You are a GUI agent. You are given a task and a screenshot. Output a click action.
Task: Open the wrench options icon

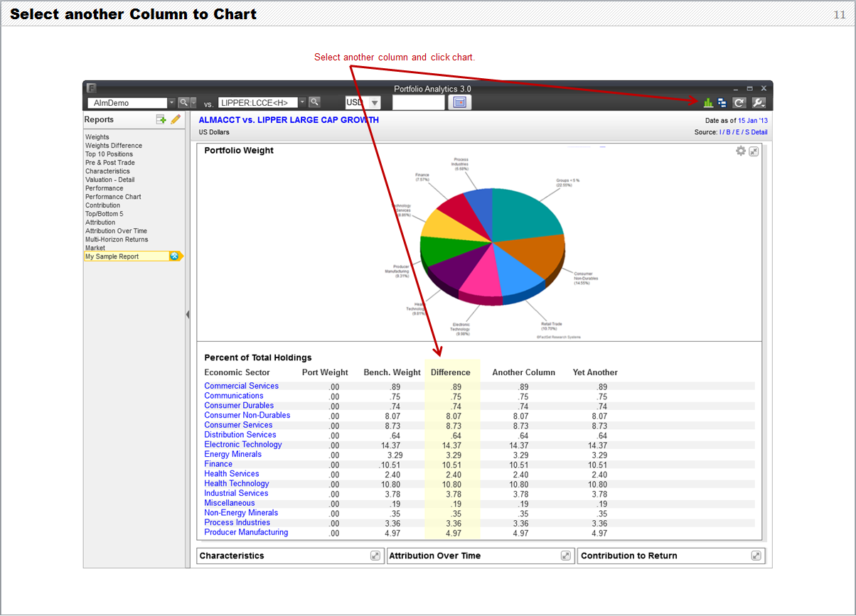pos(759,102)
